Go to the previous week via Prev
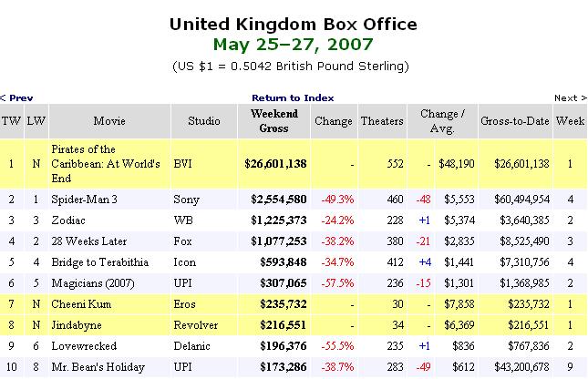Image resolution: width=588 pixels, height=379 pixels. 20,97
